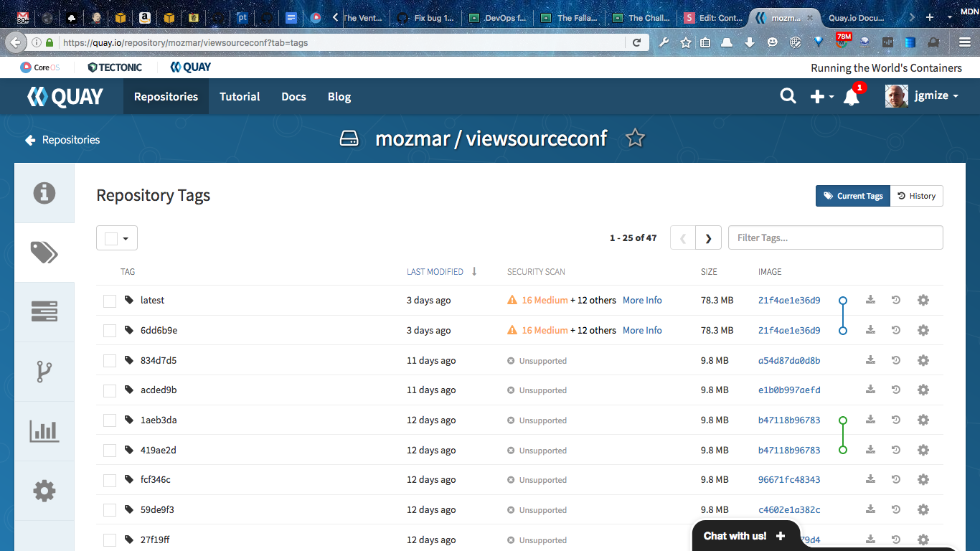Check the box for fcf346c tag
This screenshot has height=551, width=980.
pos(110,480)
